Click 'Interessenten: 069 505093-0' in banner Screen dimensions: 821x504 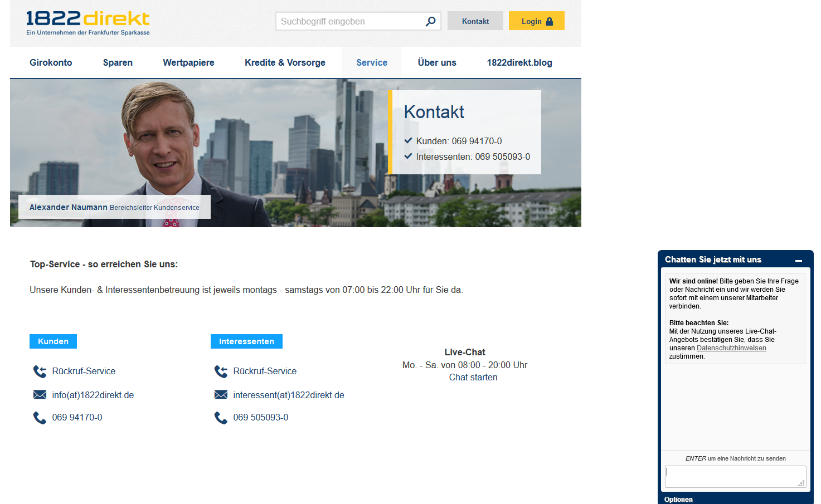[x=473, y=157]
